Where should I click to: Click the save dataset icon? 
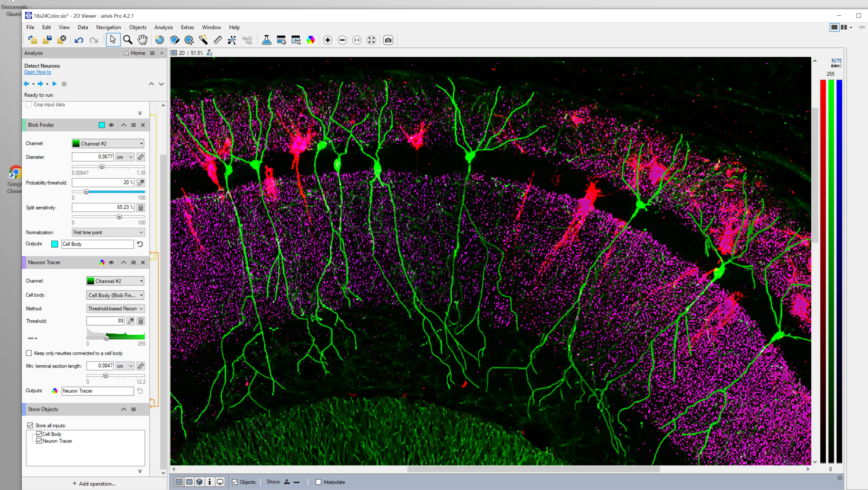point(47,40)
